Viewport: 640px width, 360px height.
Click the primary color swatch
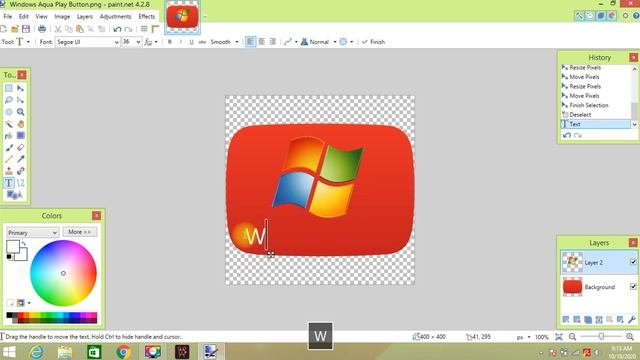coord(13,247)
